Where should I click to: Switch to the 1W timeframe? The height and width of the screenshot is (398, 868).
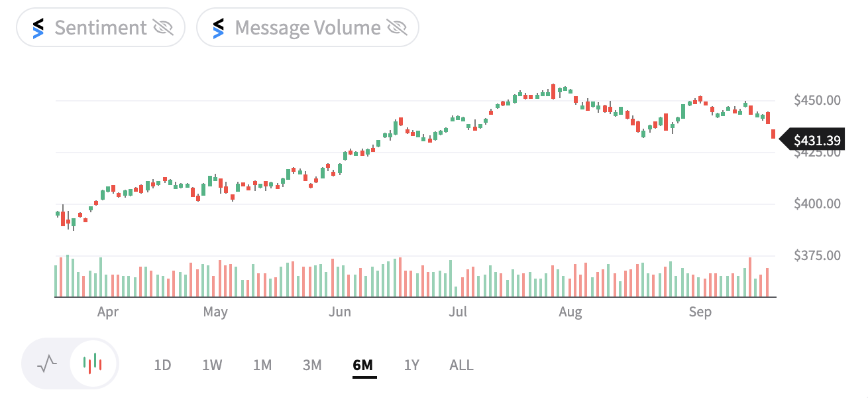[x=213, y=364]
